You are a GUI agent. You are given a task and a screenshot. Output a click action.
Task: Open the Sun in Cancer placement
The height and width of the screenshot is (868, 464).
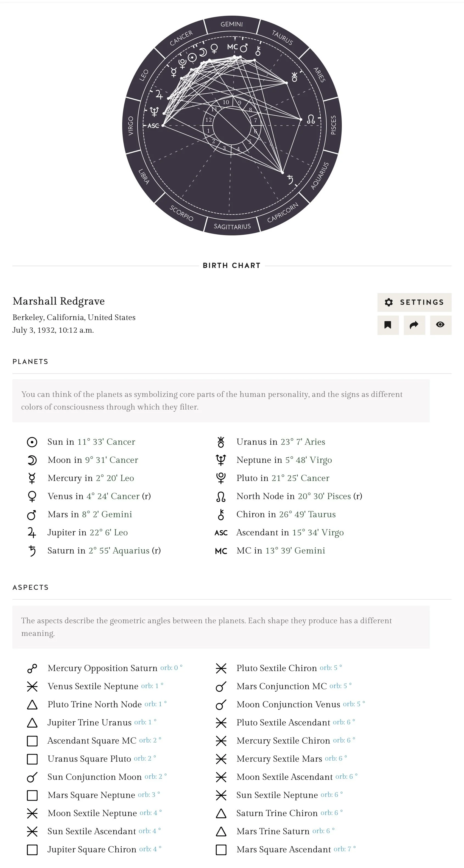click(91, 442)
